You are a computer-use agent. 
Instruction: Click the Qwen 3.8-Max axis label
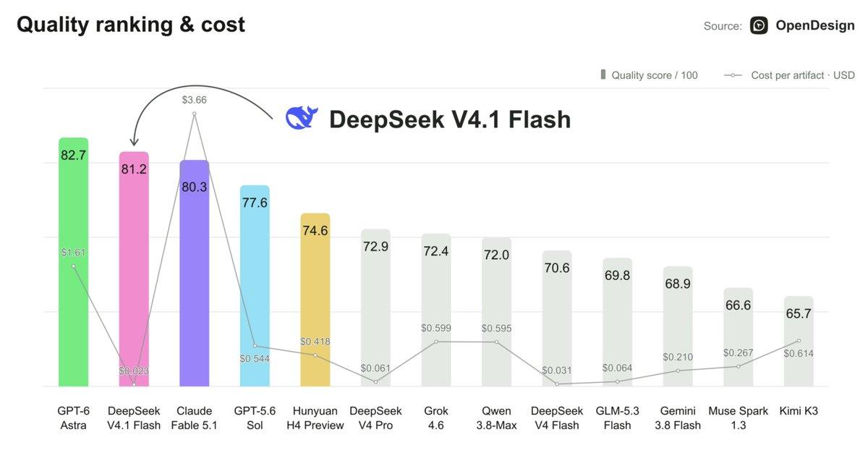496,418
